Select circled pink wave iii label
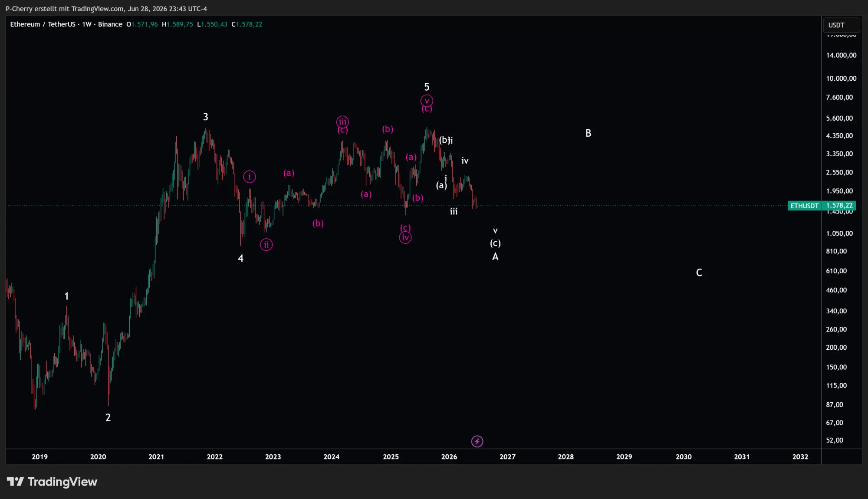 pos(342,122)
